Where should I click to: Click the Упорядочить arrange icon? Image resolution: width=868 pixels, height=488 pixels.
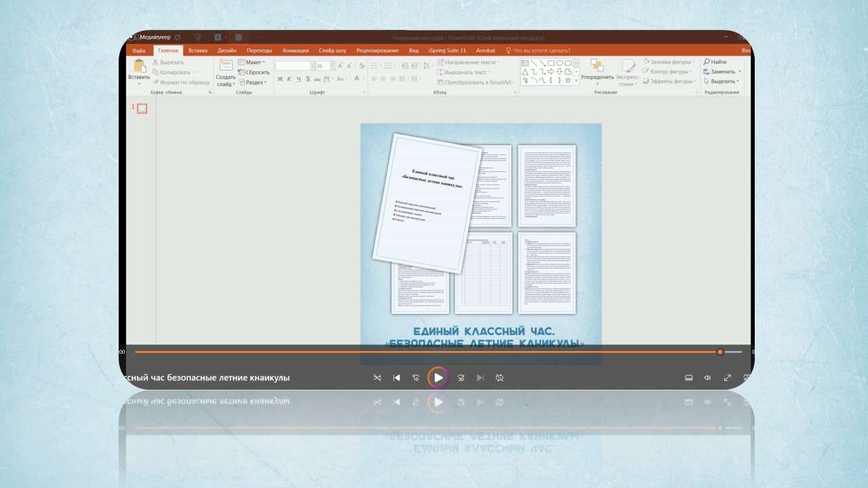tap(597, 65)
